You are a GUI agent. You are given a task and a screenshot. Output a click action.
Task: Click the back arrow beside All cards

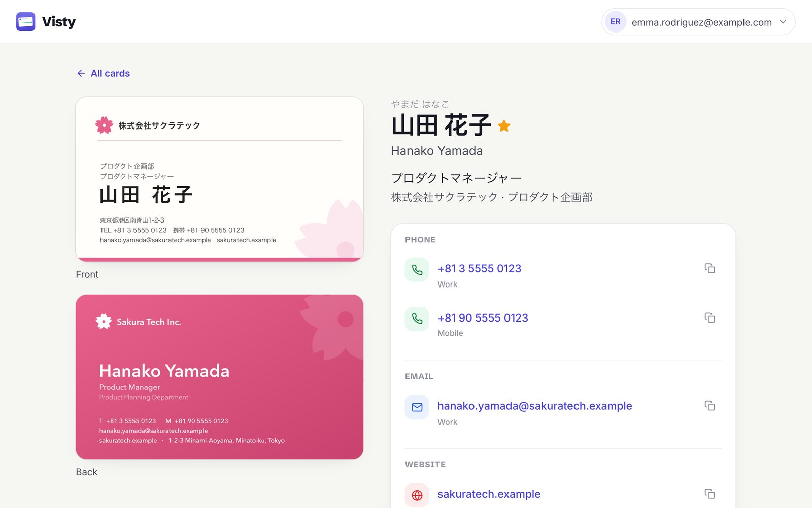pyautogui.click(x=81, y=73)
